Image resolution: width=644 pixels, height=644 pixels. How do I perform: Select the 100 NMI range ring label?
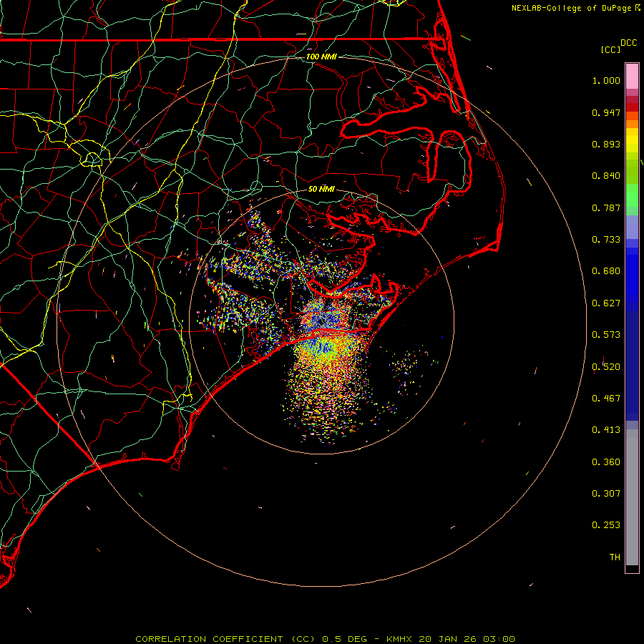[321, 57]
